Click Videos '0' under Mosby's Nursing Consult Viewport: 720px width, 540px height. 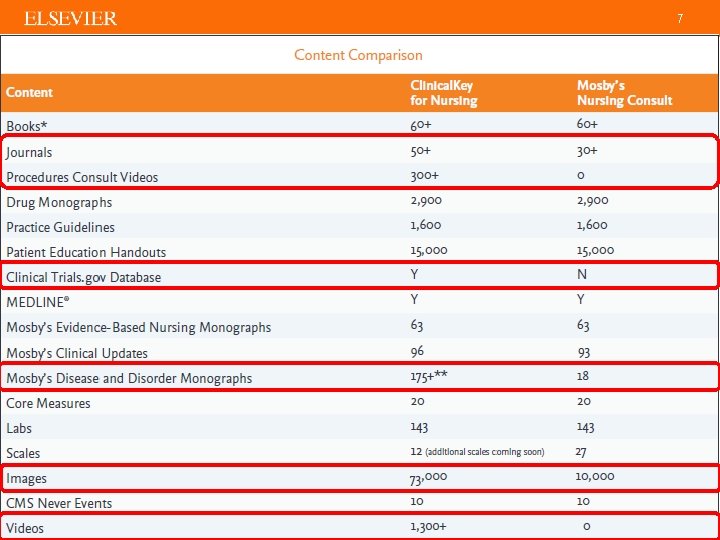(586, 527)
